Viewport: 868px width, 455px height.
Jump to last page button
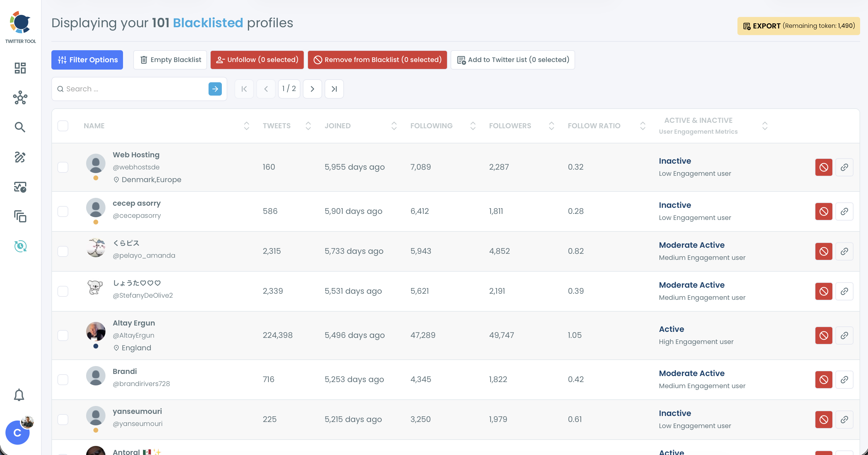tap(334, 89)
